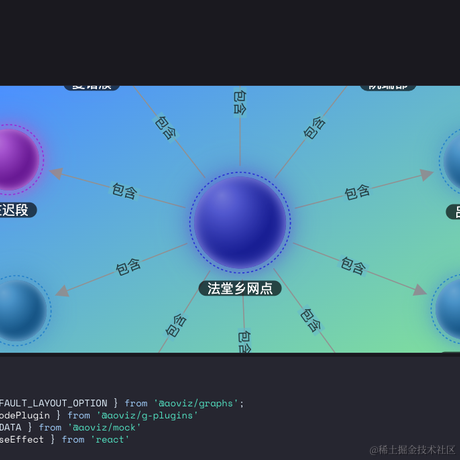This screenshot has height=460, width=460.
Task: Click the '@aoviz/graphs' import string
Action: click(196, 403)
